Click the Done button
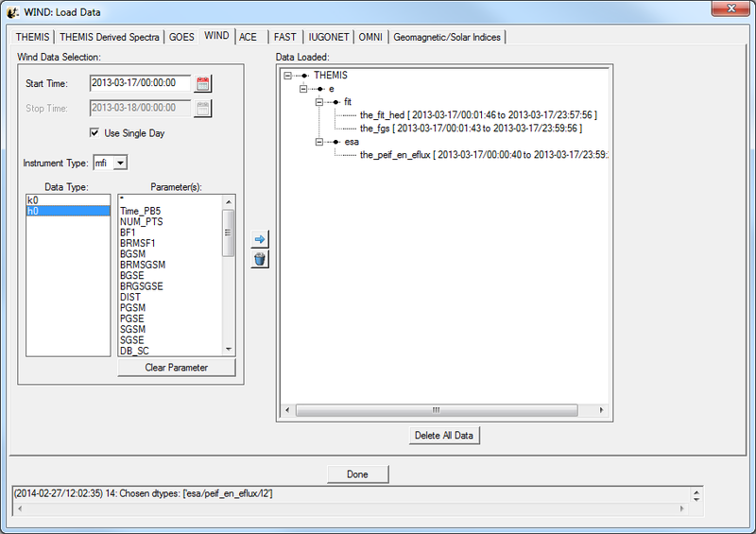This screenshot has height=534, width=756. point(357,474)
